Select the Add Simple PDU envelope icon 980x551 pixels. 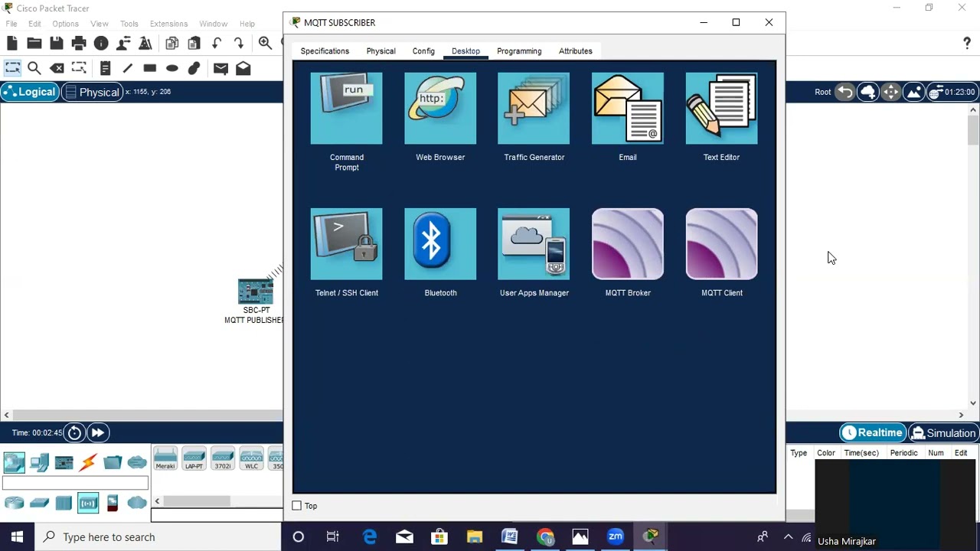[x=220, y=68]
